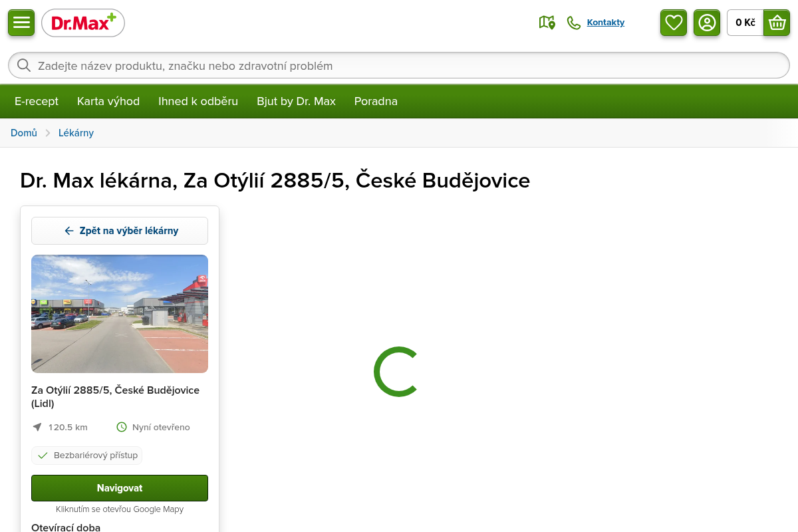This screenshot has width=798, height=532.
Task: Open the Karta výhod menu item
Action: [x=108, y=101]
